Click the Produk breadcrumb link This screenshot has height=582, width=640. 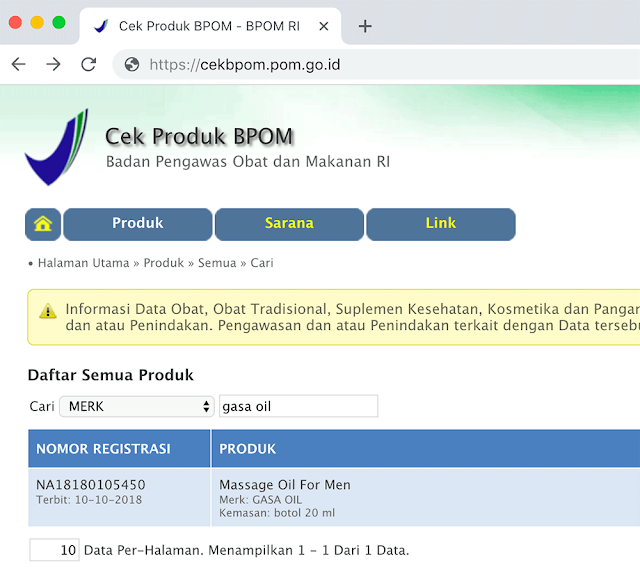tap(164, 263)
